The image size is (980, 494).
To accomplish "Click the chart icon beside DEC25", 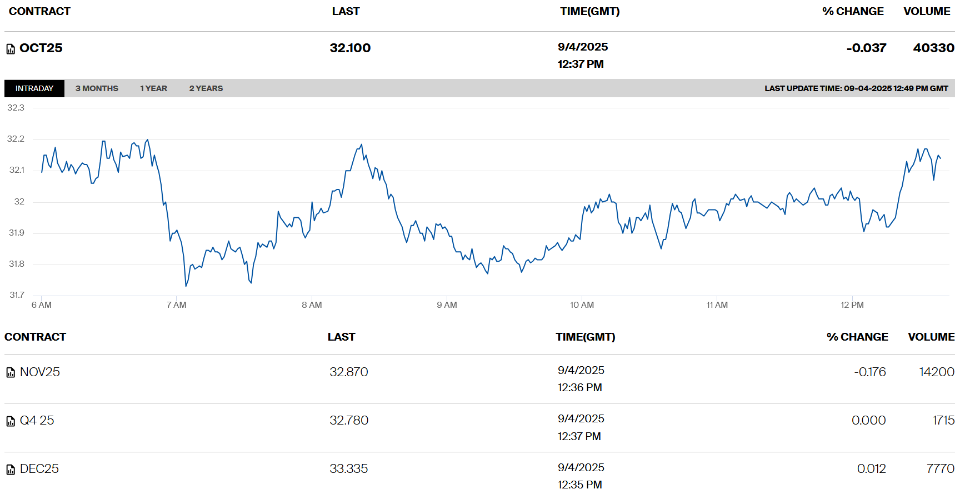I will 11,470.
